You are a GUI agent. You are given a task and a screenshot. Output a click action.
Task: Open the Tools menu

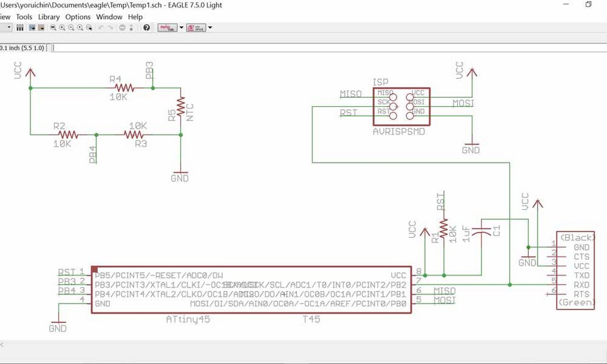(x=24, y=17)
